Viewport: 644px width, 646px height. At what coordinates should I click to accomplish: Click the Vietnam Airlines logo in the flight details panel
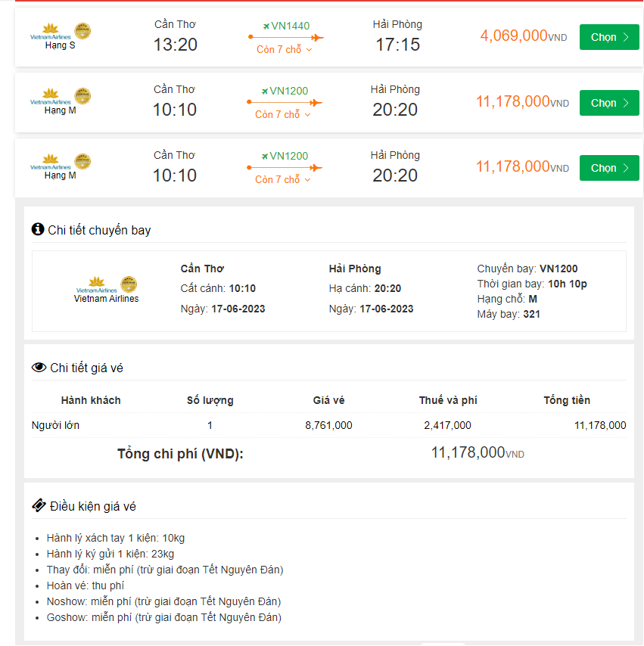click(x=97, y=285)
